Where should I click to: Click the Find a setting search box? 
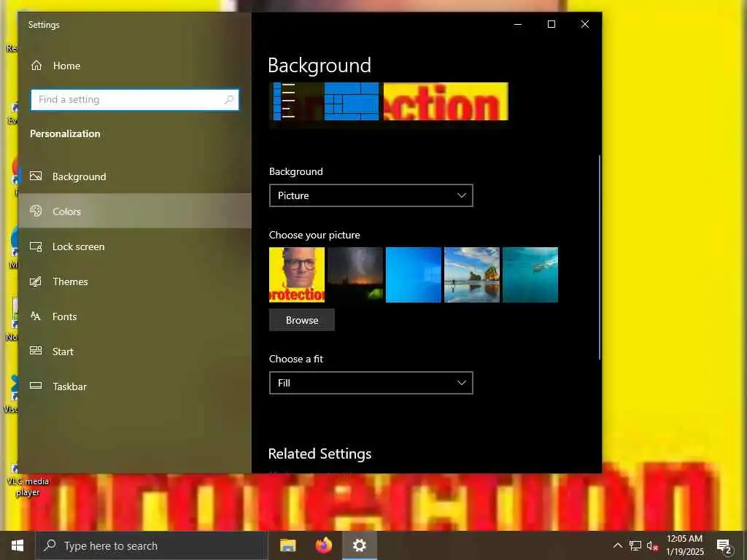tap(135, 99)
